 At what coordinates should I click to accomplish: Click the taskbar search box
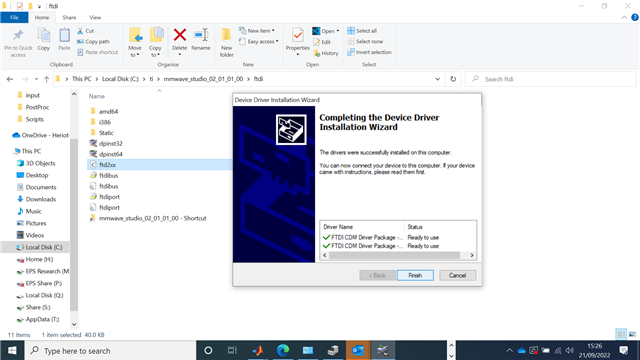110,350
